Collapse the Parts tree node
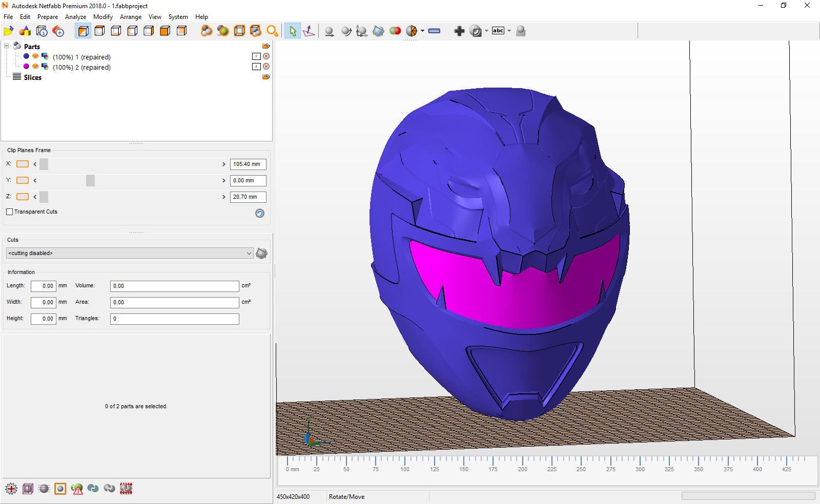Screen dimensions: 820x504 6,46
